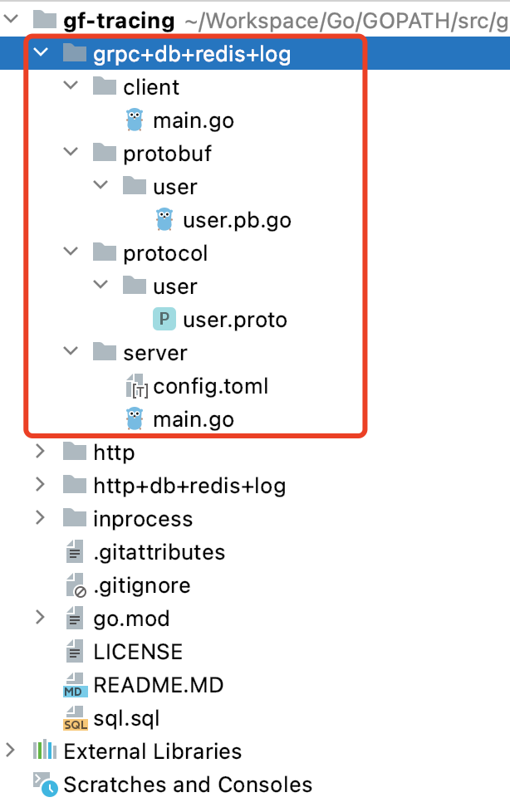Click the Scratches and Consoles icon
510x812 pixels.
point(44,784)
